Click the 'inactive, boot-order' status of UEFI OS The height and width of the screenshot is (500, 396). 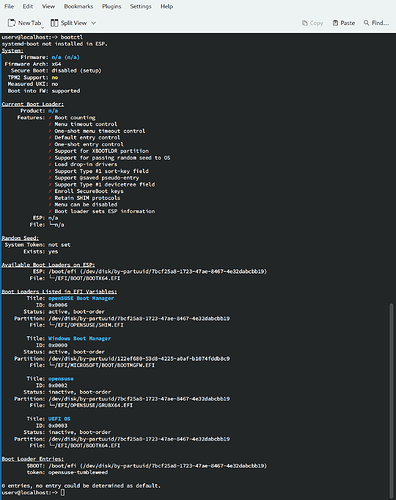click(80, 432)
